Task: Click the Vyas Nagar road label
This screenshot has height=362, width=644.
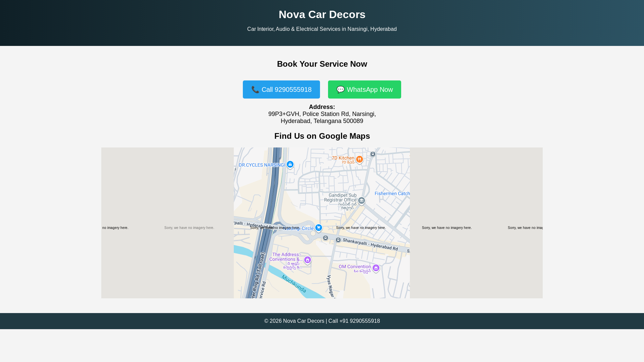Action: point(331,287)
